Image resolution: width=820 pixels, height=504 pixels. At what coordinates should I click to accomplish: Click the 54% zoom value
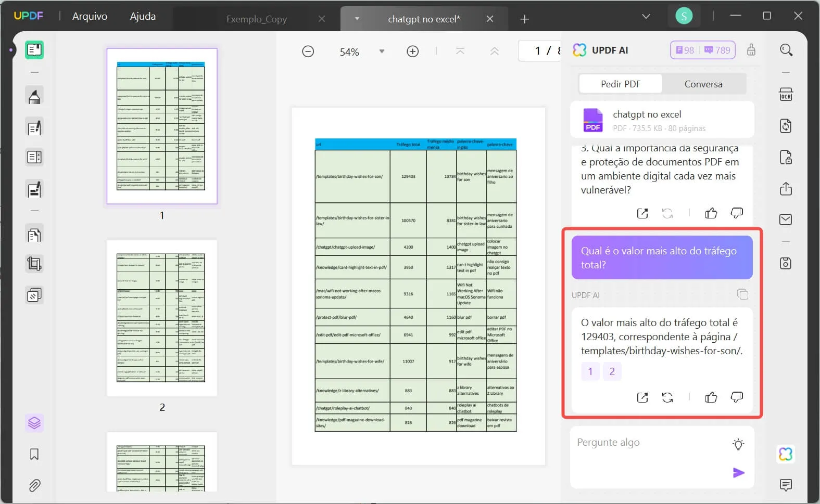click(x=349, y=52)
